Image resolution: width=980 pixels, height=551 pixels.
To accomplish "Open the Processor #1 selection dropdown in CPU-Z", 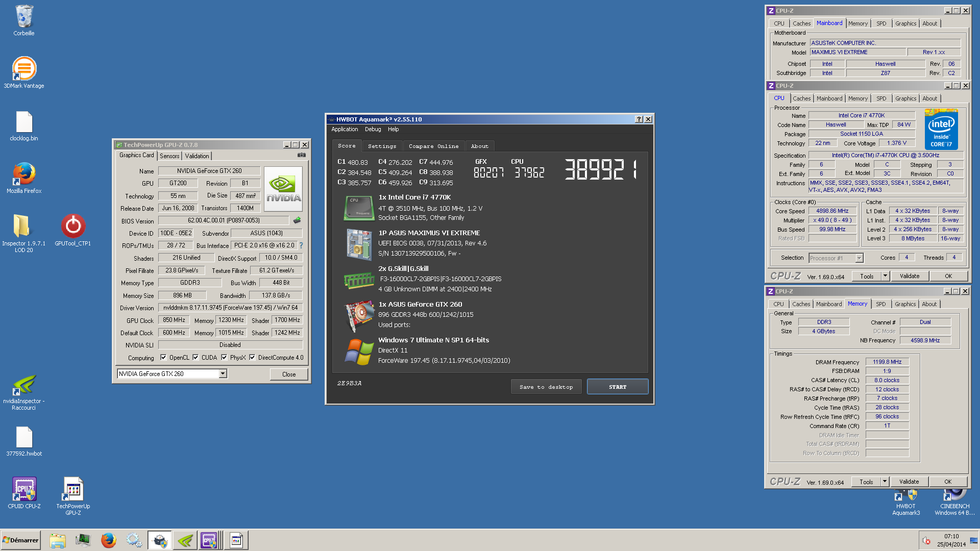I will [x=859, y=258].
